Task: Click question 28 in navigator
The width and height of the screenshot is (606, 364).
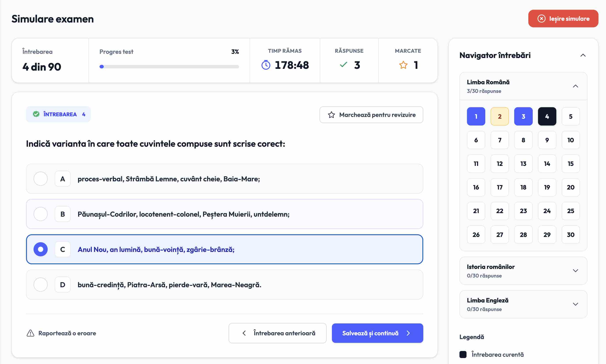Action: tap(523, 235)
